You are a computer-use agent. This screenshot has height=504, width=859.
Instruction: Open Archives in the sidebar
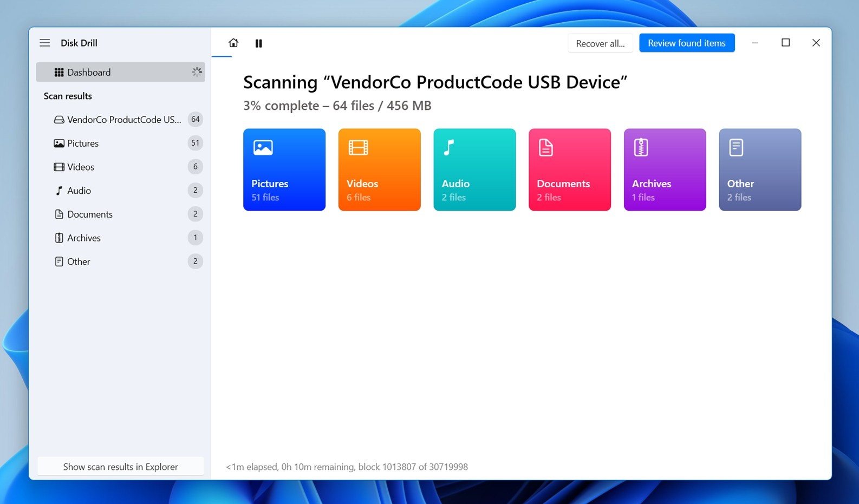point(120,238)
